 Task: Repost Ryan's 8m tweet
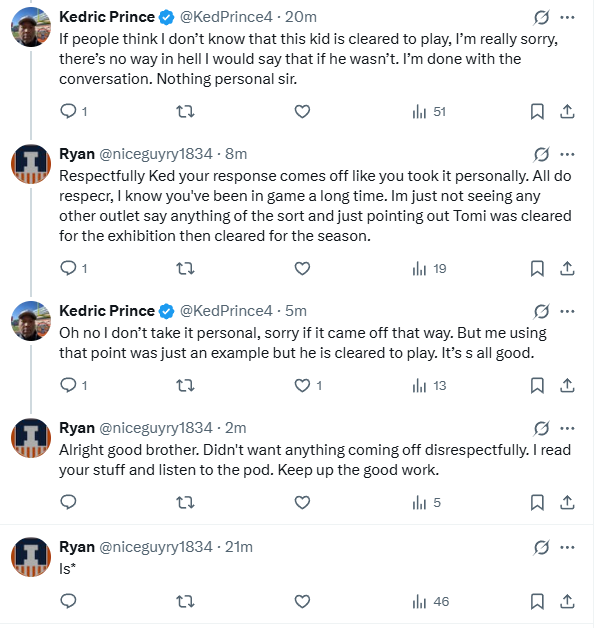[185, 268]
